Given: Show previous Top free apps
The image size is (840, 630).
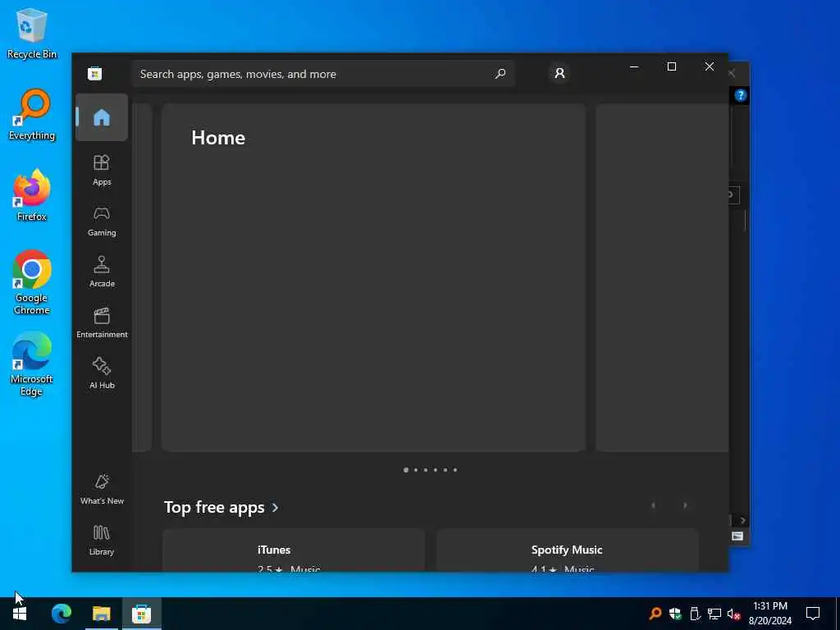Looking at the screenshot, I should (653, 505).
